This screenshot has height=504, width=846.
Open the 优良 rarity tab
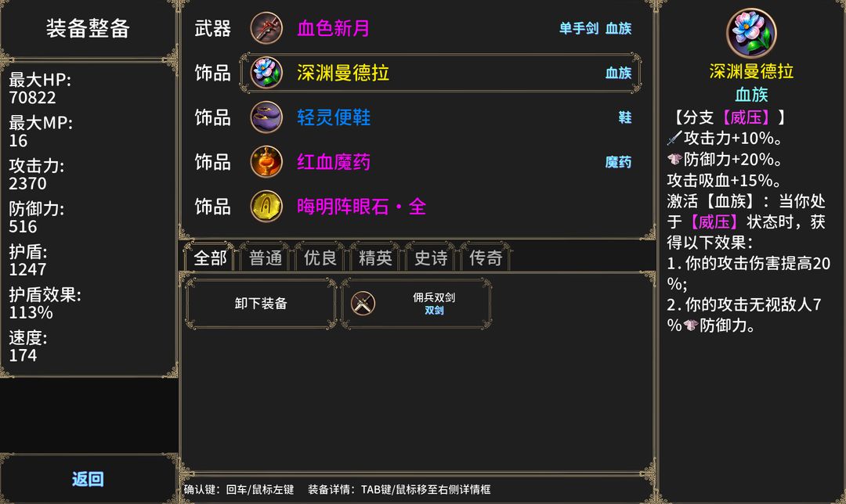320,257
